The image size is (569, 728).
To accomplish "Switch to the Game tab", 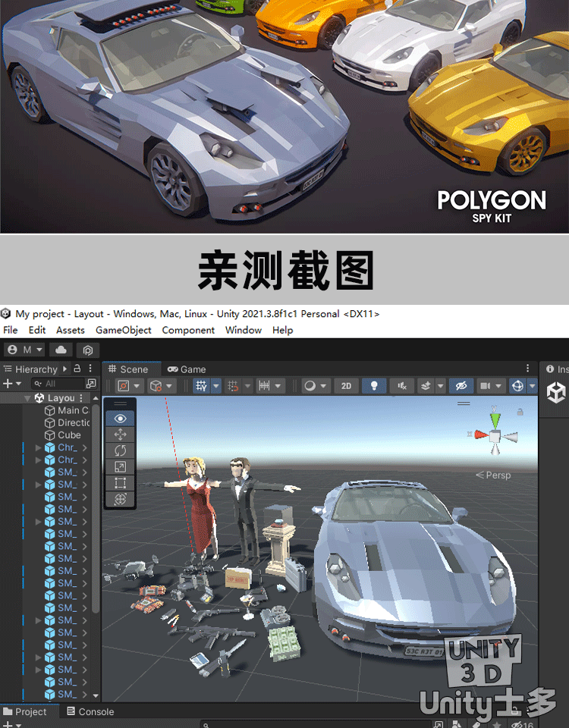I will click(187, 369).
